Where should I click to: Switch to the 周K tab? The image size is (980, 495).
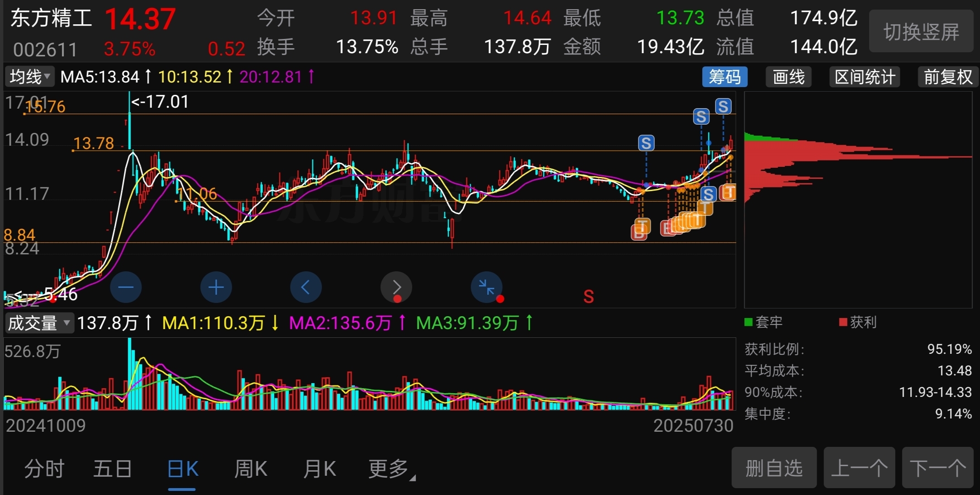coord(251,469)
